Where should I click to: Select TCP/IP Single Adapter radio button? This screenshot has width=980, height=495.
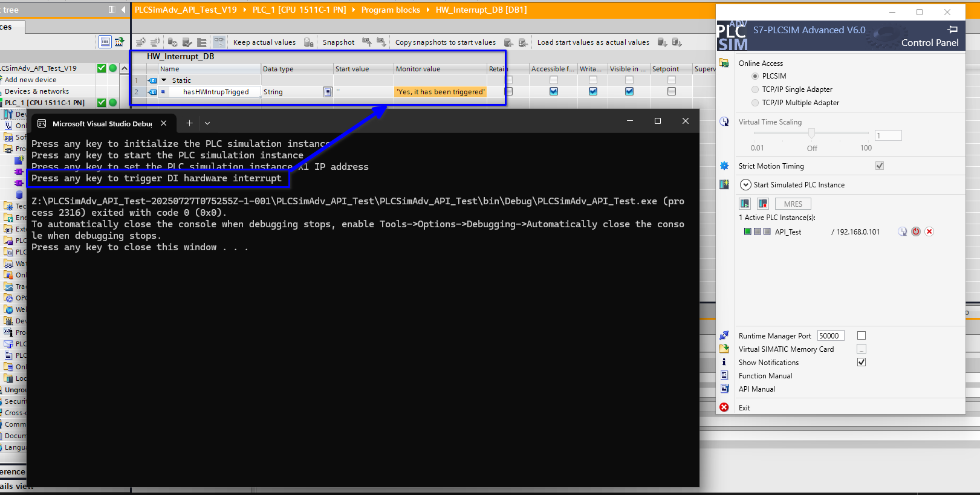(x=754, y=89)
